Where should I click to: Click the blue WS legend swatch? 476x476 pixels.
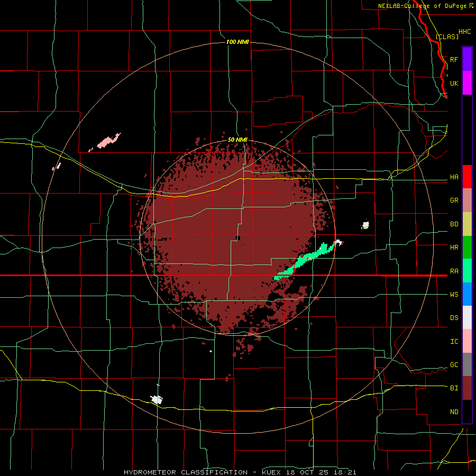tap(467, 294)
